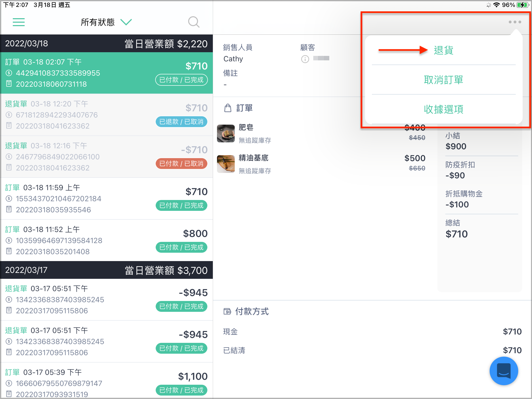Tap the 精油基底 product thumbnail
This screenshot has width=532, height=399.
tap(226, 164)
